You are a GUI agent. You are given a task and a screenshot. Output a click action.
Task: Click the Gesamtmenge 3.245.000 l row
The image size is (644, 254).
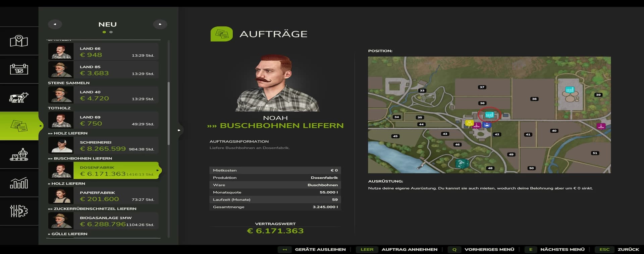[x=275, y=207]
